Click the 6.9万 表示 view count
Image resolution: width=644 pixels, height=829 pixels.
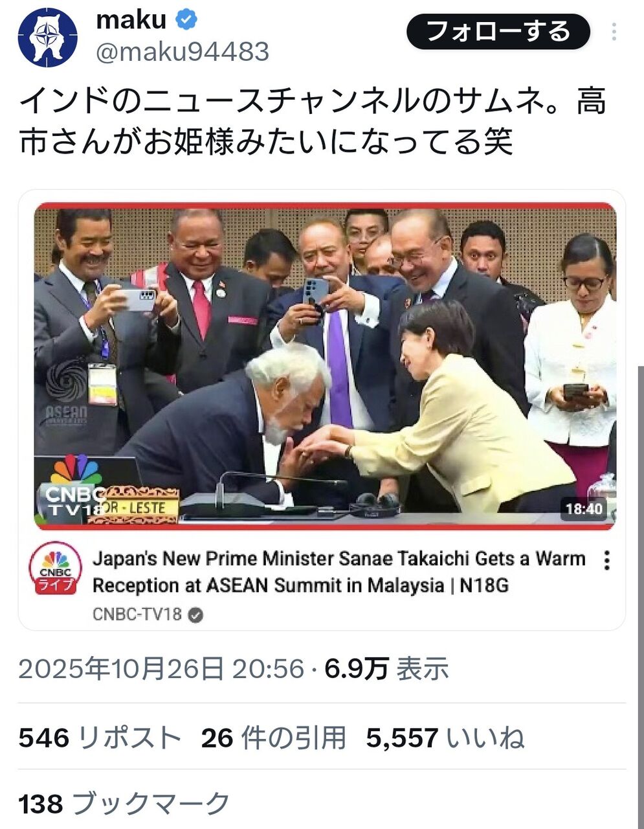coord(386,668)
